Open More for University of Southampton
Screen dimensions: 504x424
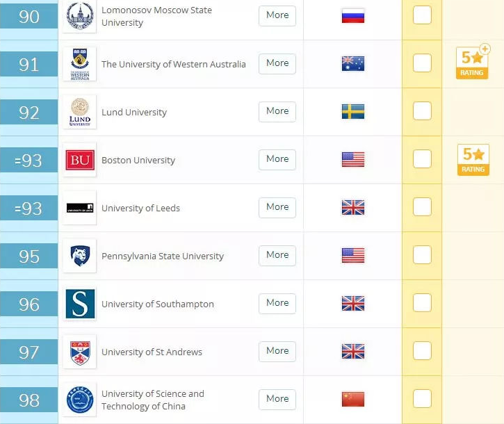[x=277, y=304]
